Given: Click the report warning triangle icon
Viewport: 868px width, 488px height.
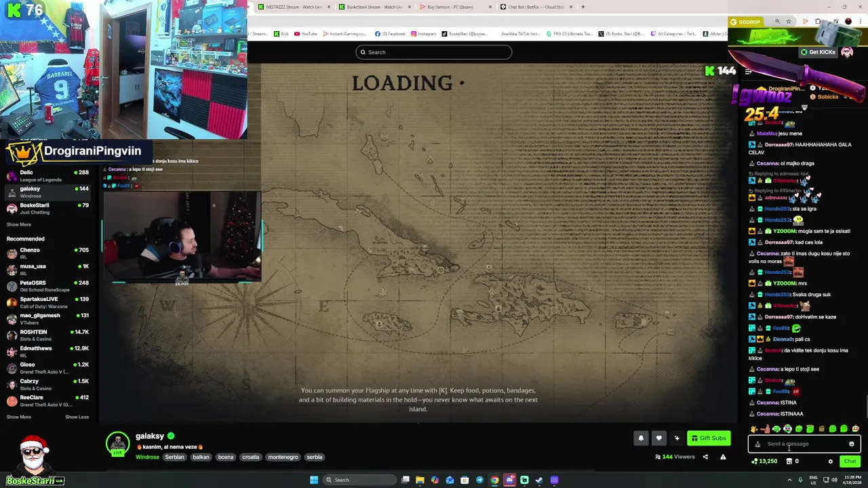Looking at the screenshot, I should (723, 457).
